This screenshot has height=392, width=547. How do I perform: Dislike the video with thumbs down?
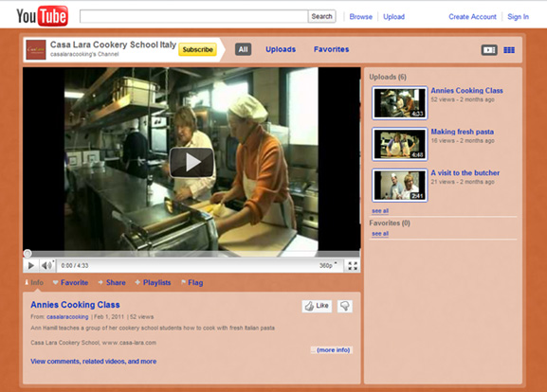(345, 306)
